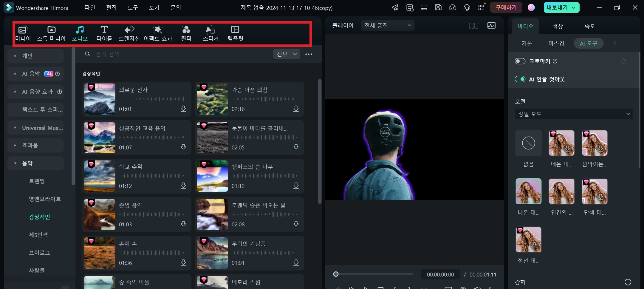
Task: Download the 외로운 전사 track
Action: [183, 109]
